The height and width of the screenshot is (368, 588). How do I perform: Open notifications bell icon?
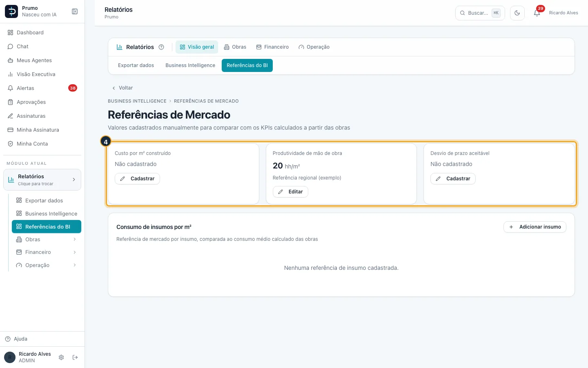pos(537,13)
